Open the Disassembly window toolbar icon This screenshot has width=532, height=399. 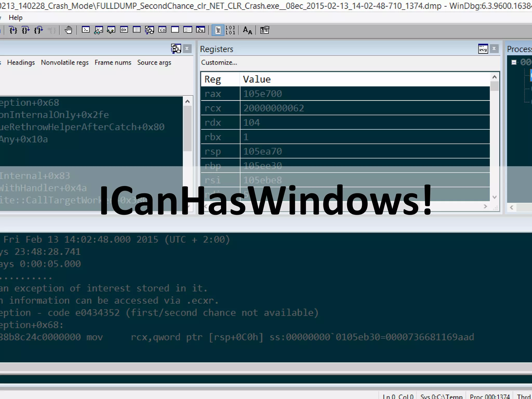point(162,30)
